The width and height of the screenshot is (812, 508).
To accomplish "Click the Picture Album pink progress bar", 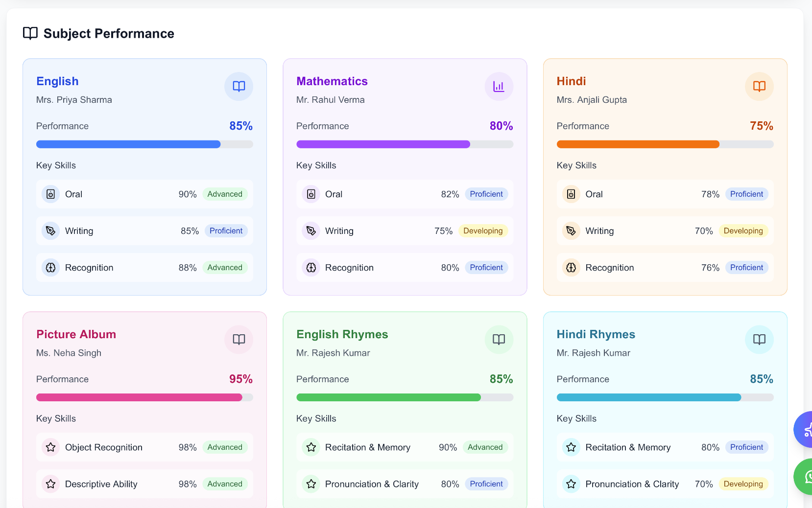I will pyautogui.click(x=144, y=397).
